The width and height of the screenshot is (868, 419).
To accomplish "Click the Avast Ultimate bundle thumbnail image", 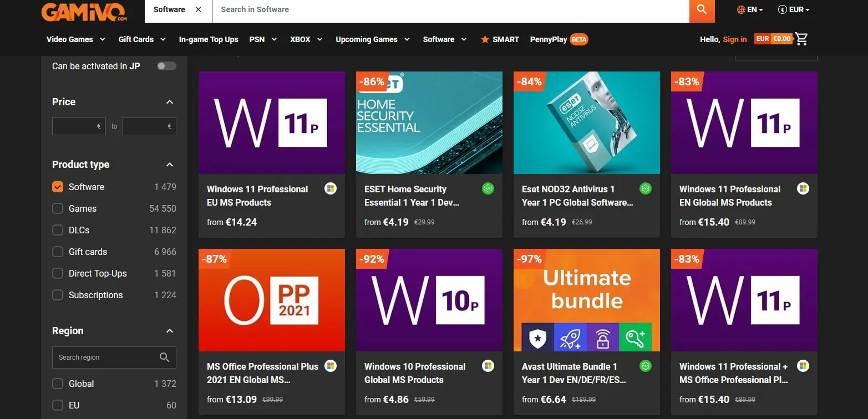I will click(x=587, y=300).
